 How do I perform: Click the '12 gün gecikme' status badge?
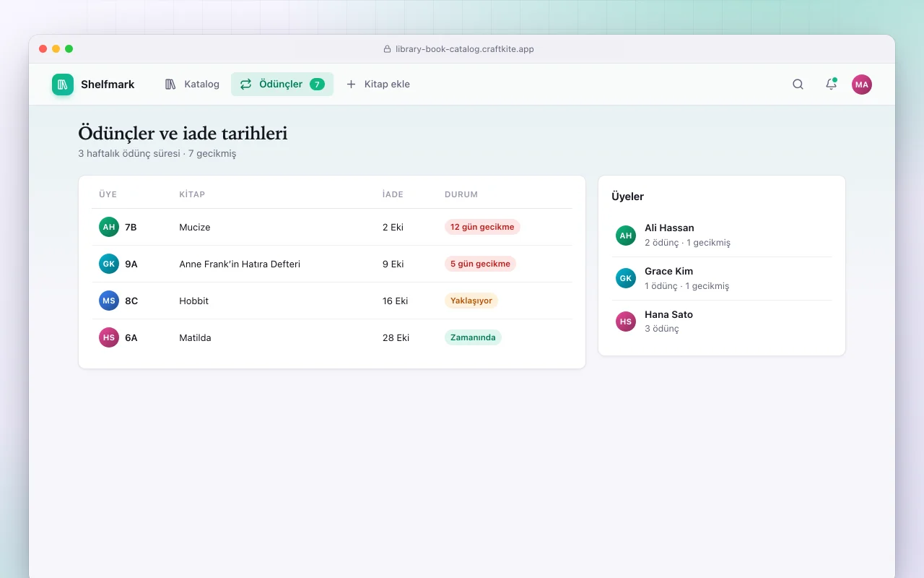482,227
